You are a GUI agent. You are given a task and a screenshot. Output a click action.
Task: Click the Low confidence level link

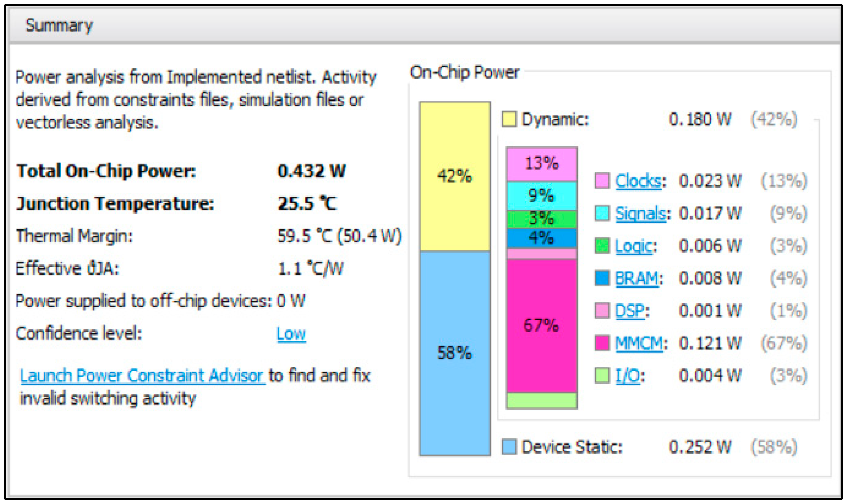pos(291,333)
